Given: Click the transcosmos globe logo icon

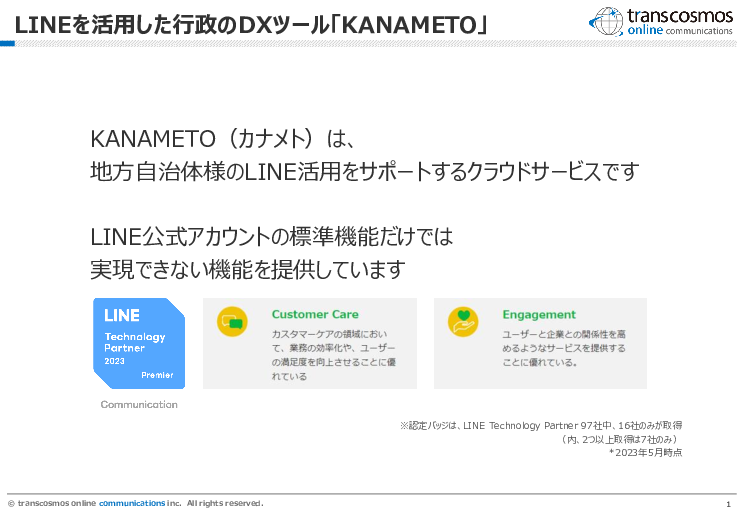Looking at the screenshot, I should pos(606,22).
